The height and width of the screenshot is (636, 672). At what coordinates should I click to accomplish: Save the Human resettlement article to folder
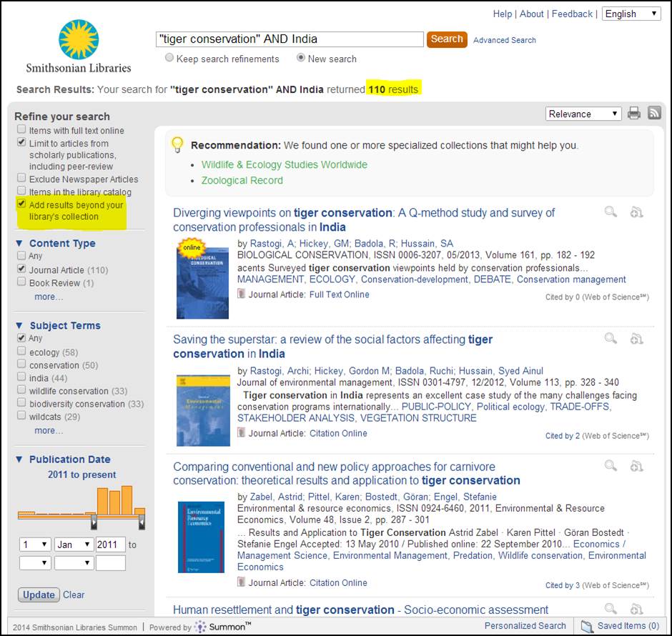point(636,609)
